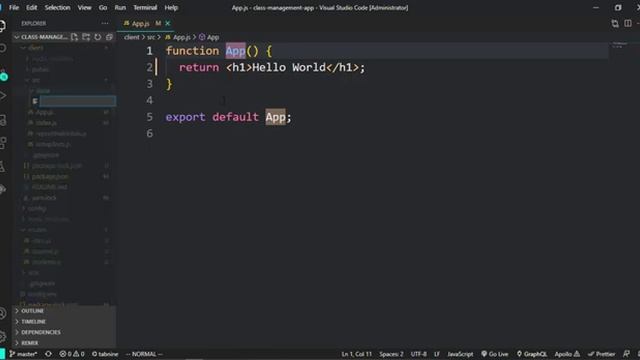
Task: Open the Run and Debug view
Action: (x=3, y=96)
